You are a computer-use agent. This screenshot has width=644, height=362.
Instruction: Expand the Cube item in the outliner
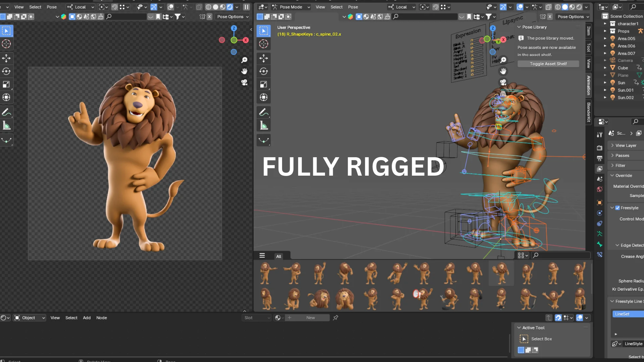[x=605, y=68]
